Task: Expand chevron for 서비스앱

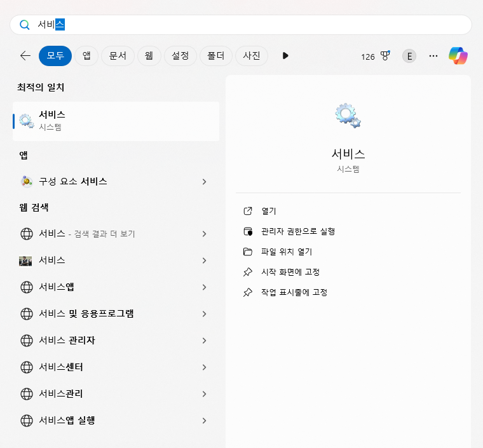Action: [204, 287]
